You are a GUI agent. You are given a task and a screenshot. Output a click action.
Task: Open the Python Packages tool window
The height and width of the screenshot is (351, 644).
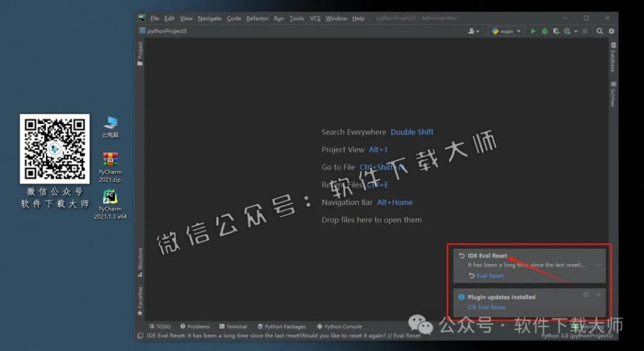coord(281,326)
